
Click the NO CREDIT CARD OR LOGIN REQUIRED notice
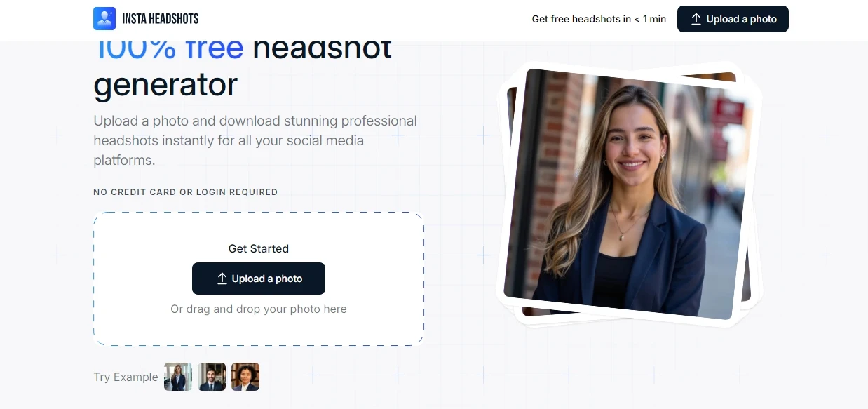(186, 192)
